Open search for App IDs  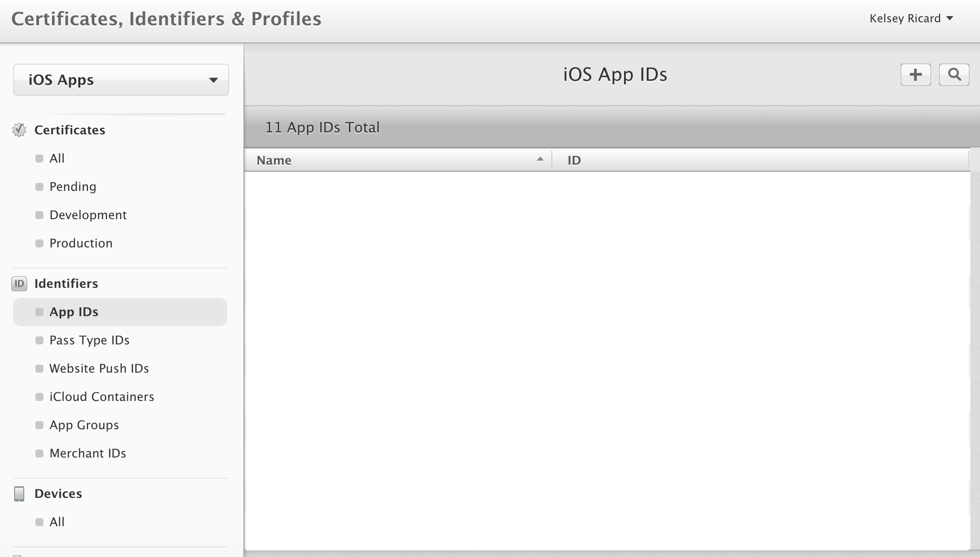pos(954,75)
